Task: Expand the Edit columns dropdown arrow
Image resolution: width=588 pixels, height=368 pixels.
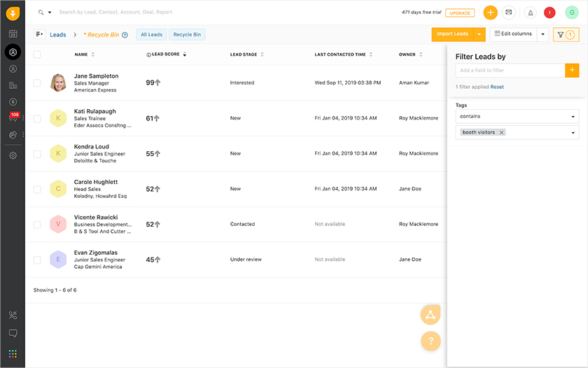Action: (542, 34)
